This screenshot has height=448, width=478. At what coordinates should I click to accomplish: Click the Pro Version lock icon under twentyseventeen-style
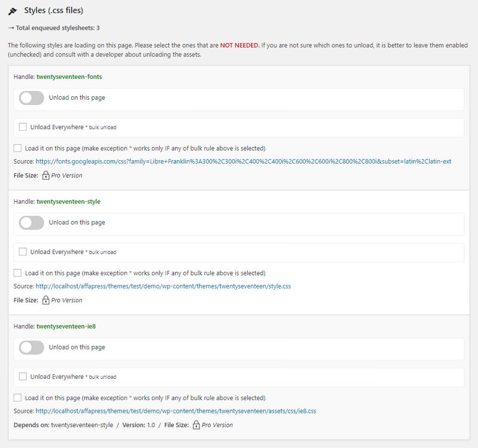[x=46, y=299]
